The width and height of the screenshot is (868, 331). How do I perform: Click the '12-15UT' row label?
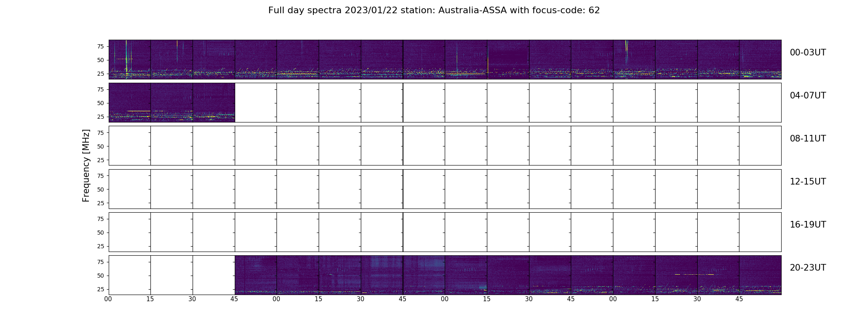point(808,182)
